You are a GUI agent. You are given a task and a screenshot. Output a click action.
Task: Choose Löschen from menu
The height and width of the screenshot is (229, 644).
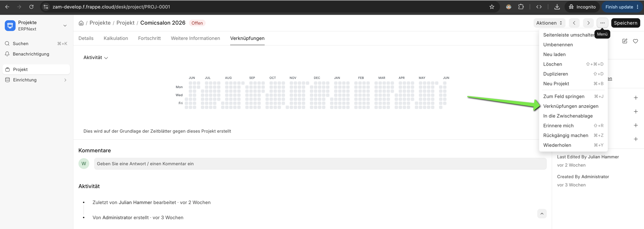coord(573,64)
